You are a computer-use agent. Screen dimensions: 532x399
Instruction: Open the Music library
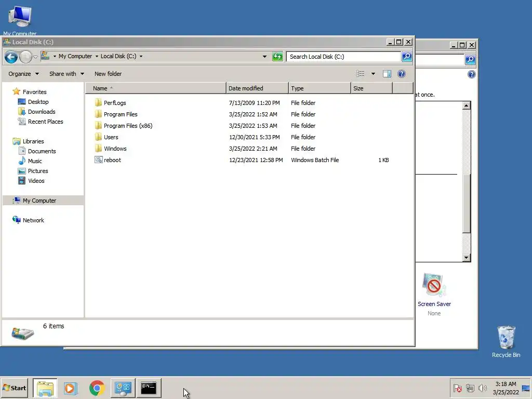point(30,161)
